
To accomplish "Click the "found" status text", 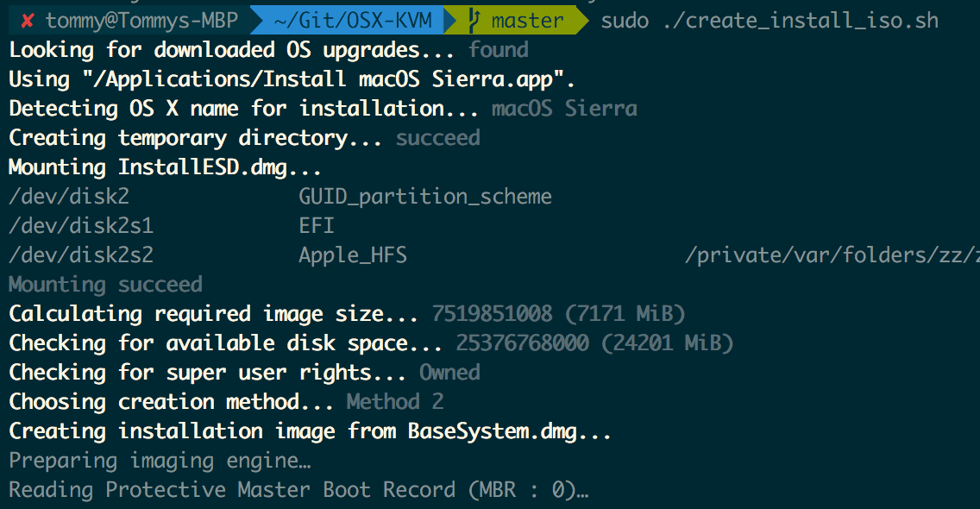I will click(x=499, y=49).
